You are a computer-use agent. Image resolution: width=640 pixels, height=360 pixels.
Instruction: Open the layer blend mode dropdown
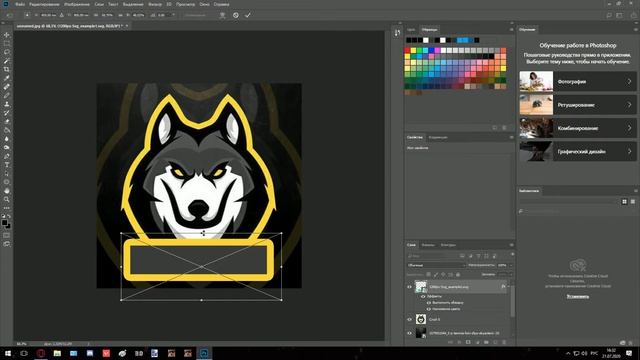click(436, 265)
